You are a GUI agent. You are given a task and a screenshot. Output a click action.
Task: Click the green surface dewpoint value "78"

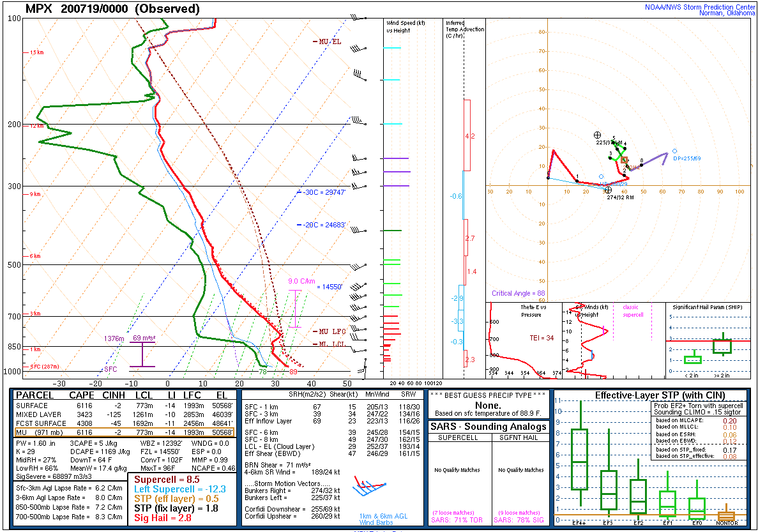[x=262, y=372]
